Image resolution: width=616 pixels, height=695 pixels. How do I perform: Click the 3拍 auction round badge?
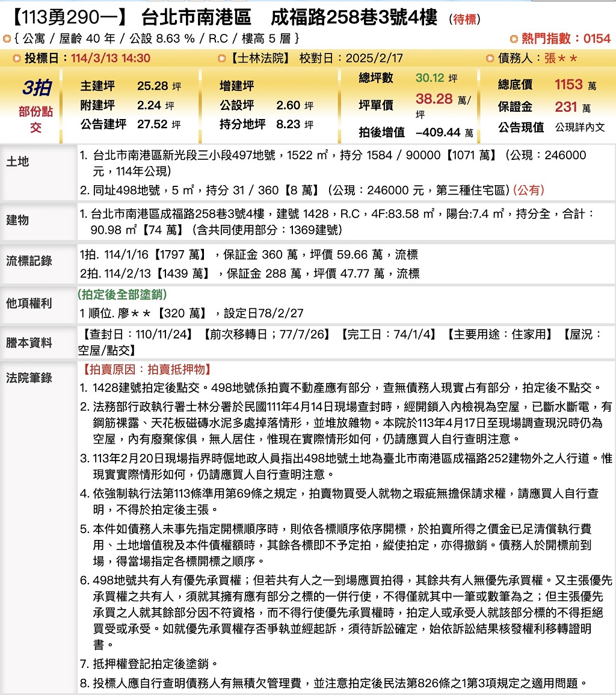(x=36, y=88)
